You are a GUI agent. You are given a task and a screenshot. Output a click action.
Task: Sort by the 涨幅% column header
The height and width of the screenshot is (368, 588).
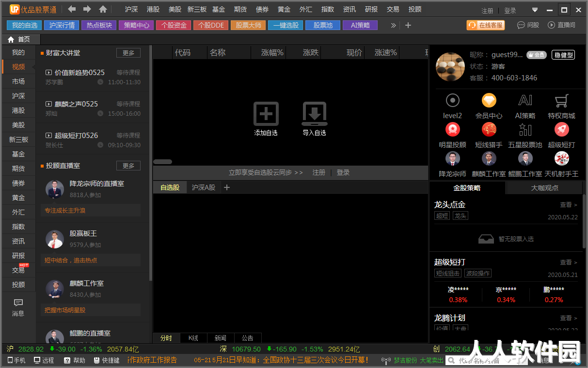(x=272, y=53)
